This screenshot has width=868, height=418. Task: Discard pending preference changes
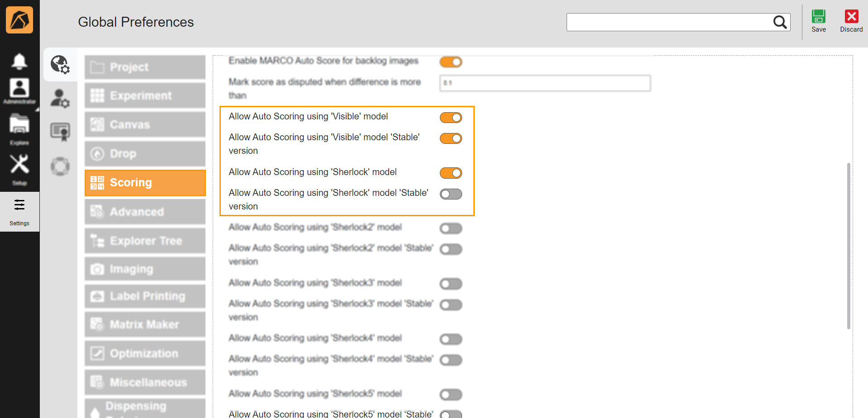[x=851, y=20]
